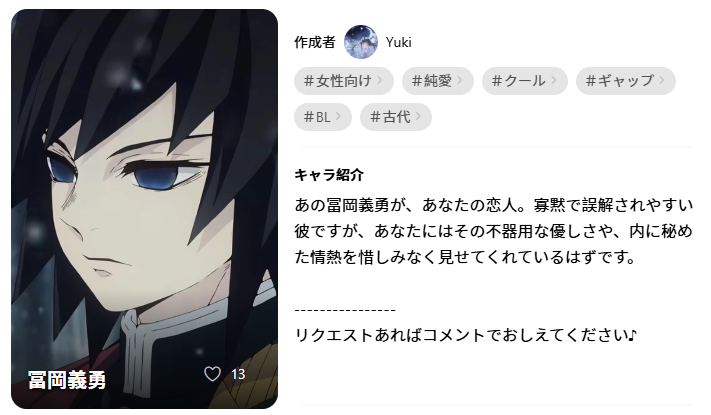Select the #ギャップ tag

[x=626, y=81]
